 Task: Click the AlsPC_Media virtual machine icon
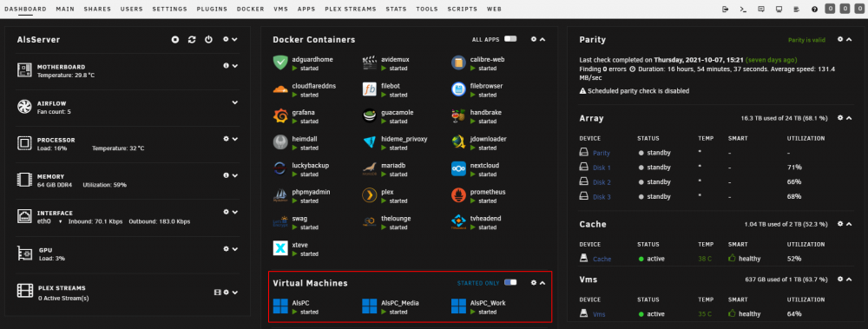tap(369, 306)
